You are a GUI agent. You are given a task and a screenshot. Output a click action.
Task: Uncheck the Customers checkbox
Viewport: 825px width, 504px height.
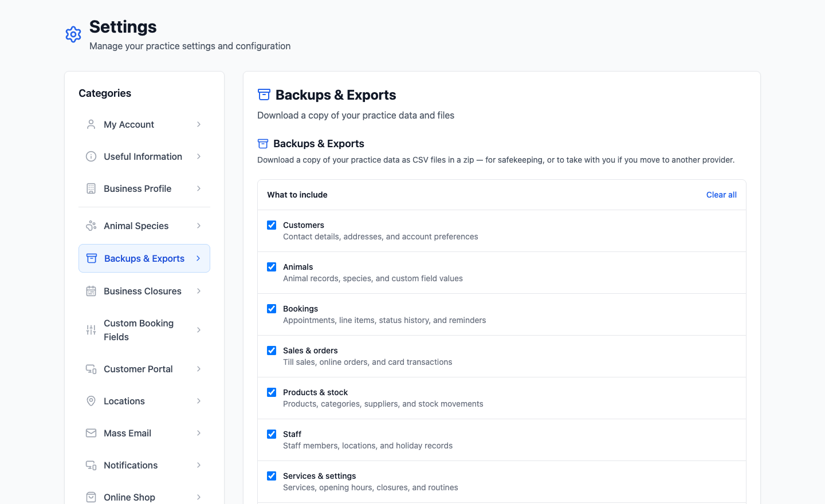pyautogui.click(x=272, y=225)
